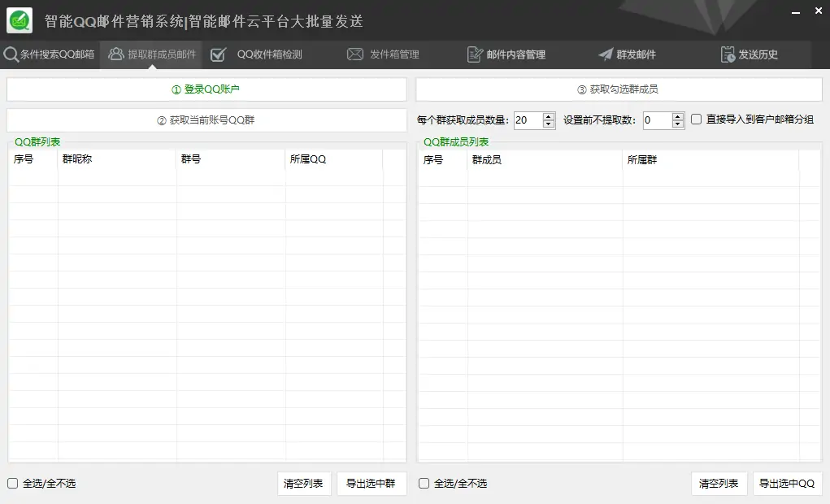
Task: Enable 直接导入到客户邮箱分组 checkbox
Action: coord(697,119)
